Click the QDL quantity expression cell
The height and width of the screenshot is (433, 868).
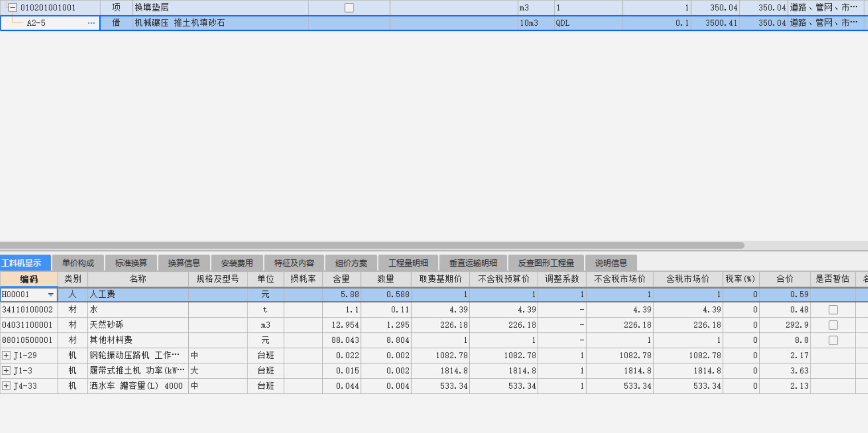pos(588,23)
